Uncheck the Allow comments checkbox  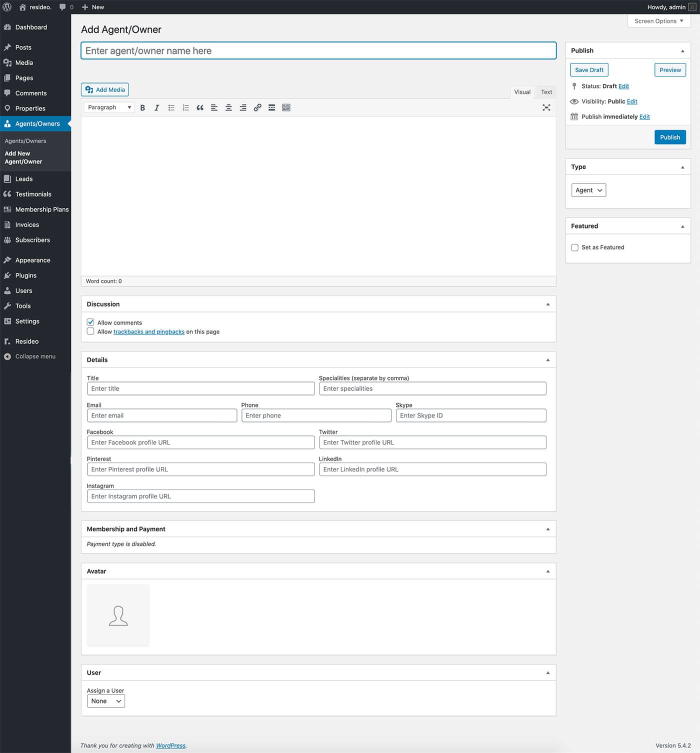[x=90, y=322]
